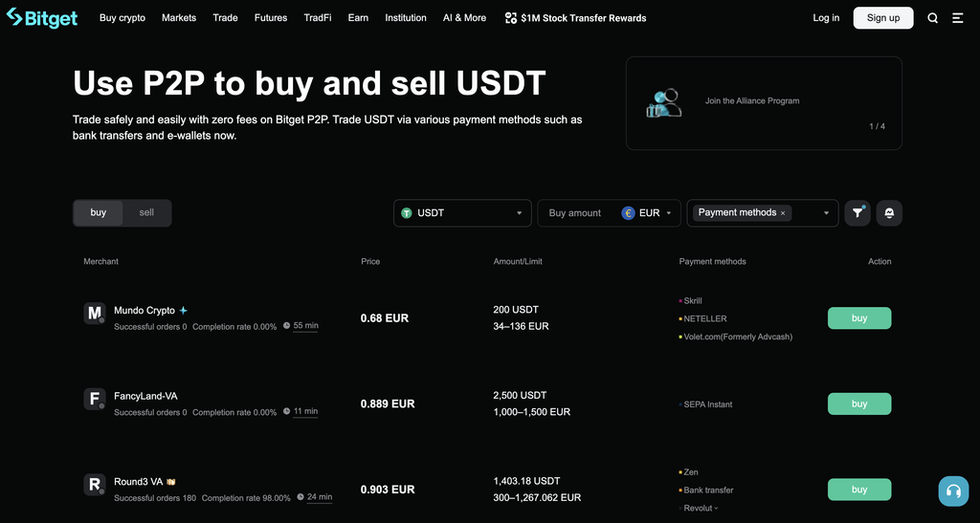This screenshot has height=523, width=980.
Task: Buy from Round3 VA
Action: click(x=859, y=490)
